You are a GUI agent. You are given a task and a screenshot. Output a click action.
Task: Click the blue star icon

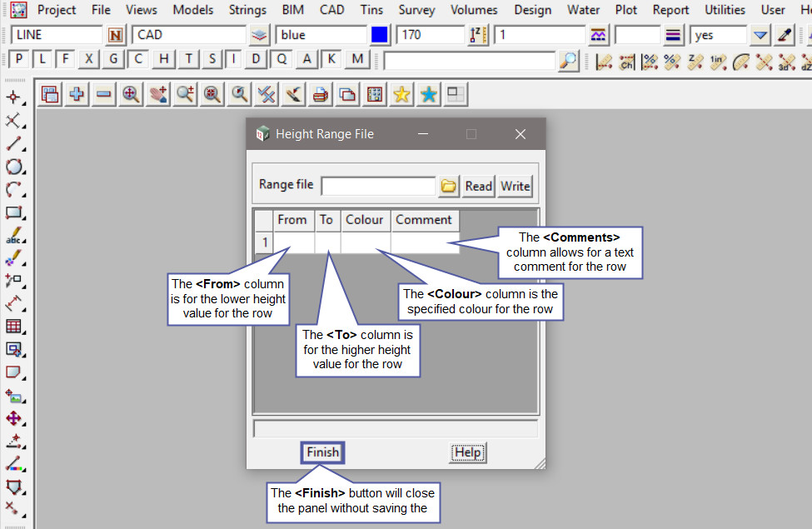(428, 94)
